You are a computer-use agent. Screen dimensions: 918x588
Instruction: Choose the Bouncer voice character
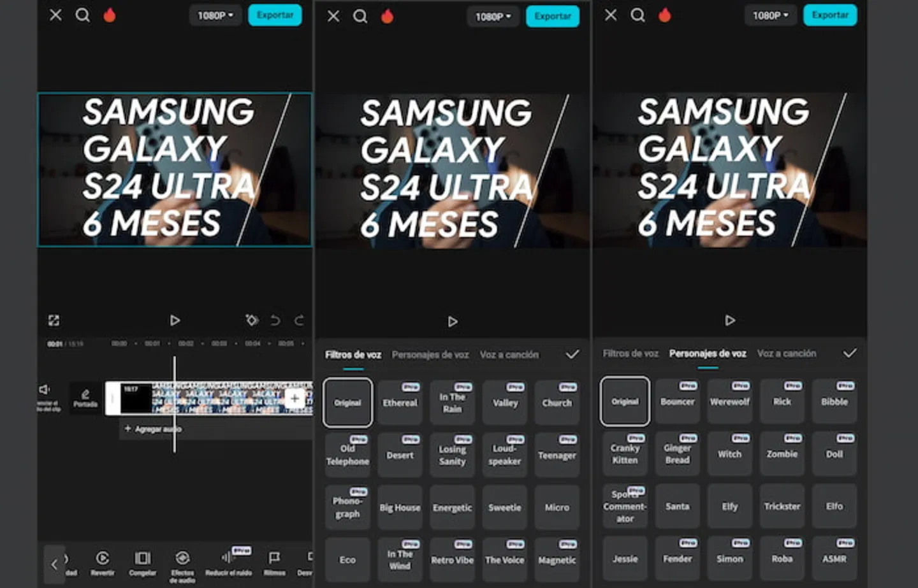678,401
